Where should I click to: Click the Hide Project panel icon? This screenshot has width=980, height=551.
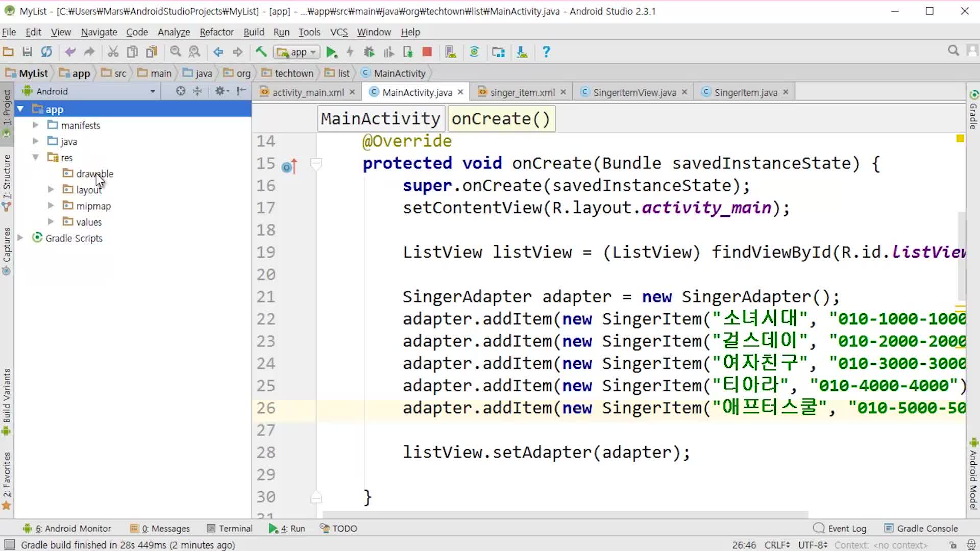click(241, 91)
